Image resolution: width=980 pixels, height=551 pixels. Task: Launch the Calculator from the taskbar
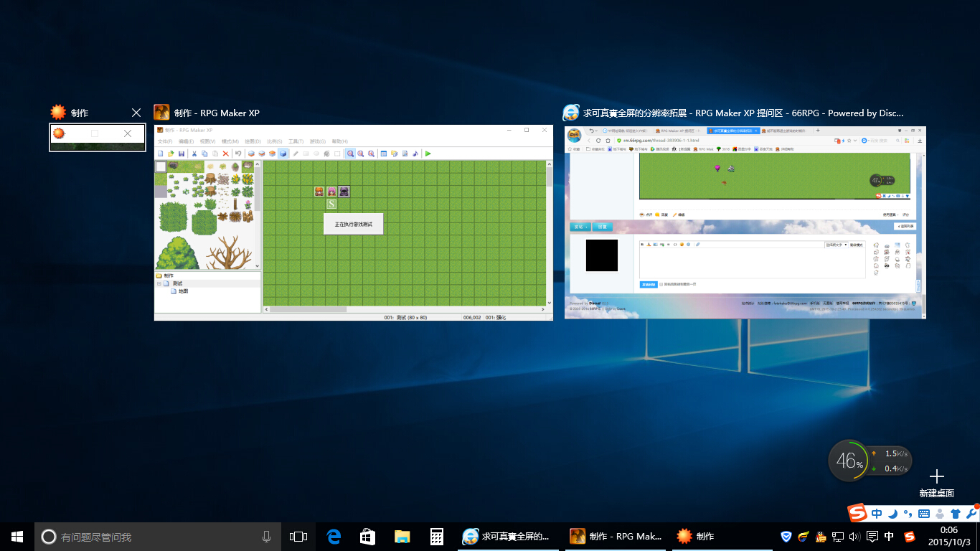(436, 536)
